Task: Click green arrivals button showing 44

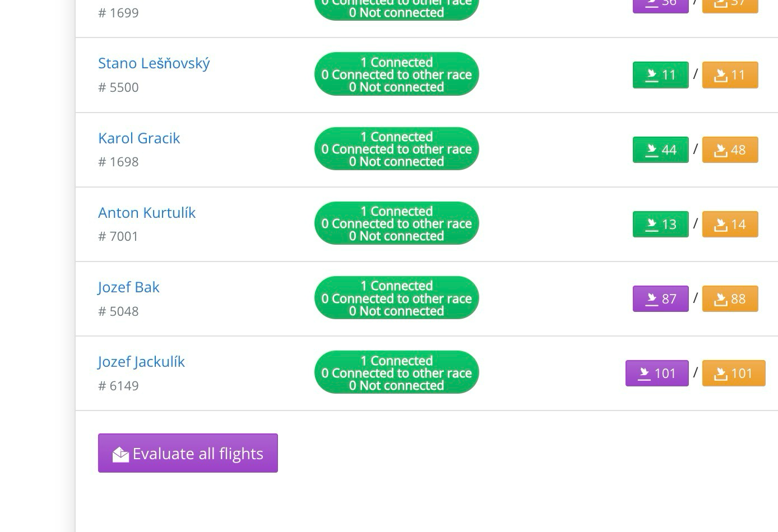Action: pyautogui.click(x=660, y=150)
